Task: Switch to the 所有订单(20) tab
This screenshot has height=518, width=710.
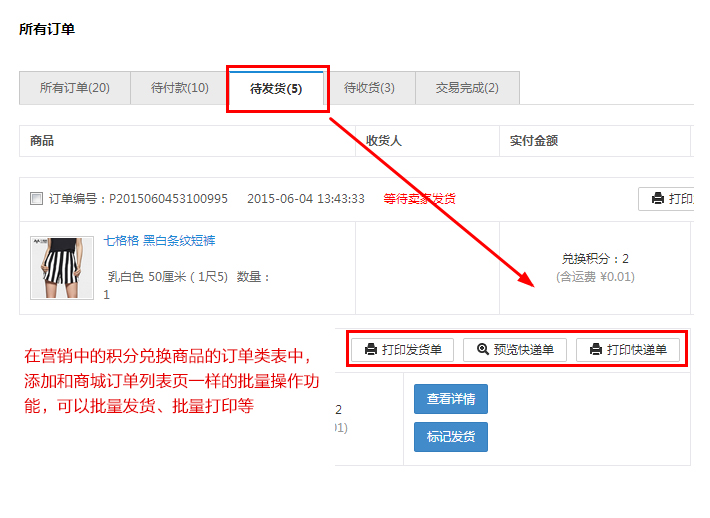Action: tap(75, 88)
